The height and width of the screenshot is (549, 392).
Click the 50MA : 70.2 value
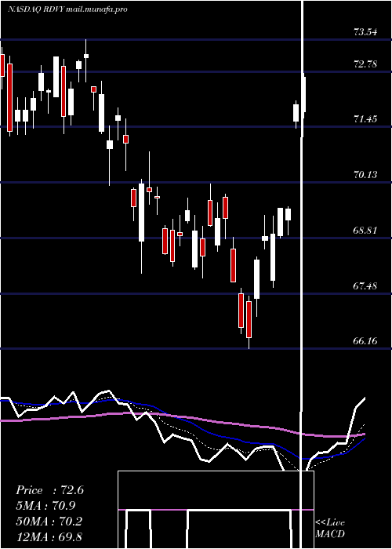pyautogui.click(x=49, y=522)
